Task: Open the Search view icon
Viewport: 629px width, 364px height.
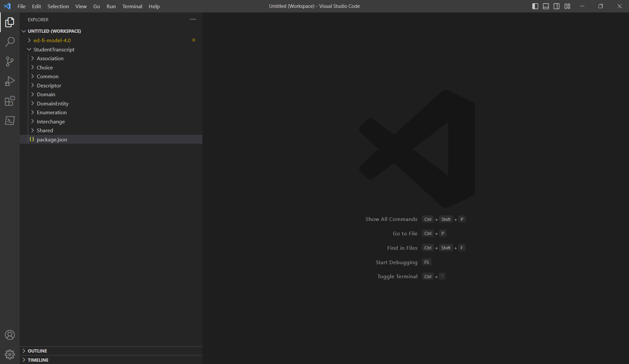Action: 10,42
